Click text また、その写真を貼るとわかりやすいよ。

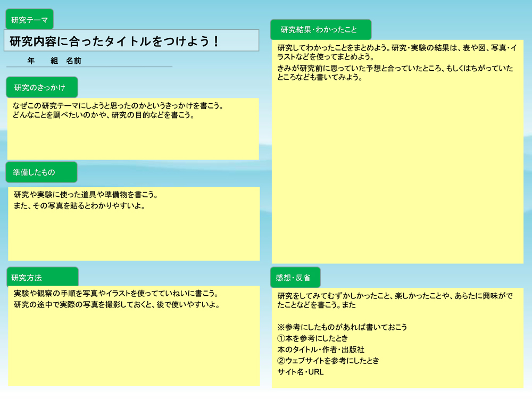pyautogui.click(x=79, y=206)
